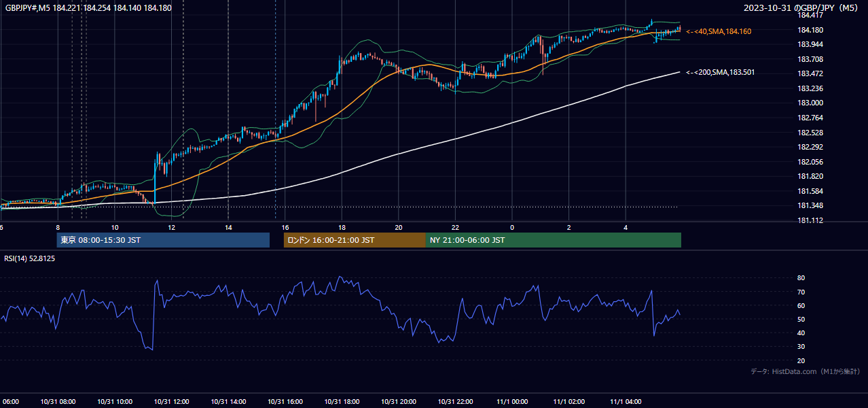Click hour mark 2 on chart axis
This screenshot has height=408, width=868.
point(568,227)
